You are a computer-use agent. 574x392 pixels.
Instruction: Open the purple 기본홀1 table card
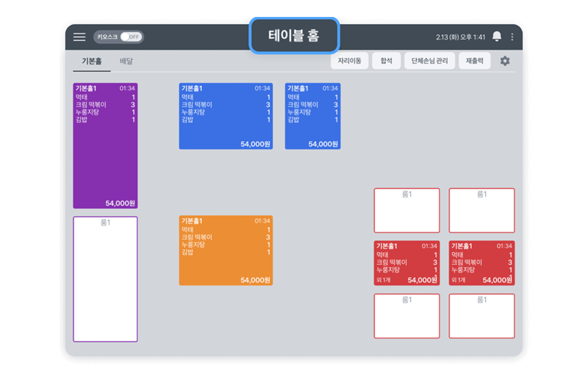[x=106, y=145]
